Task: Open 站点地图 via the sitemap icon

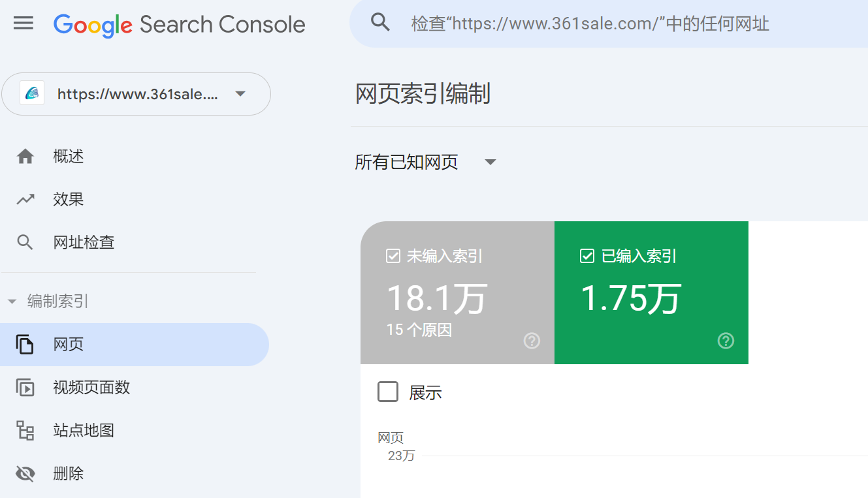Action: coord(25,430)
